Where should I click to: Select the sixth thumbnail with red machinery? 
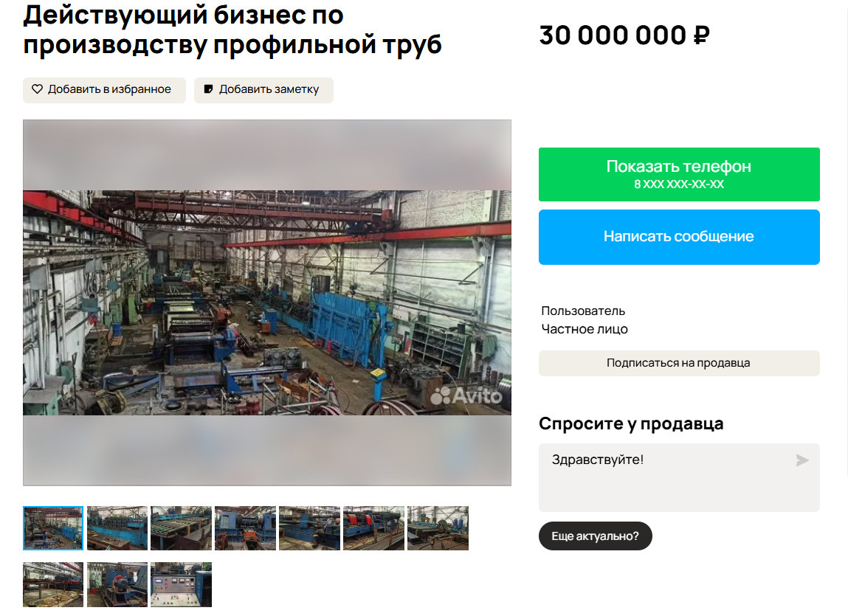point(373,528)
